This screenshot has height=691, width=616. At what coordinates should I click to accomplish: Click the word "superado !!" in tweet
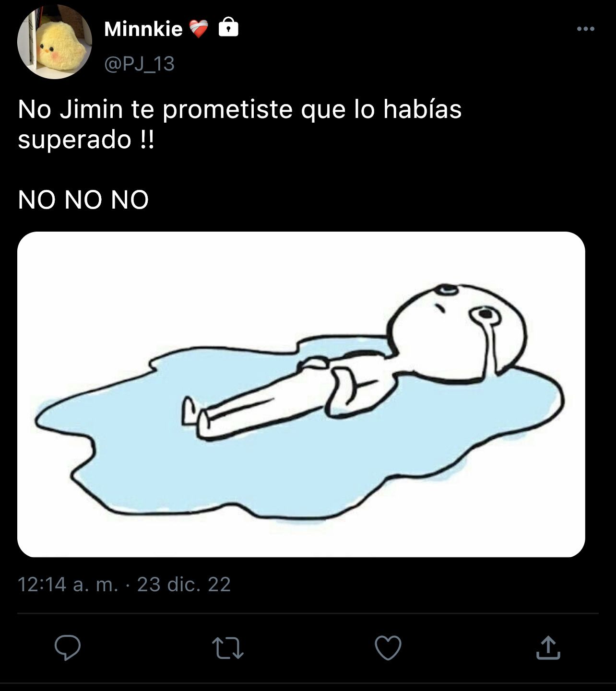pyautogui.click(x=86, y=141)
